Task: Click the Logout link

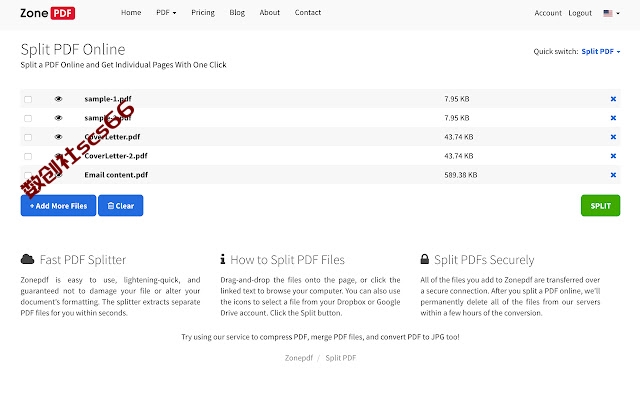Action: (x=580, y=13)
